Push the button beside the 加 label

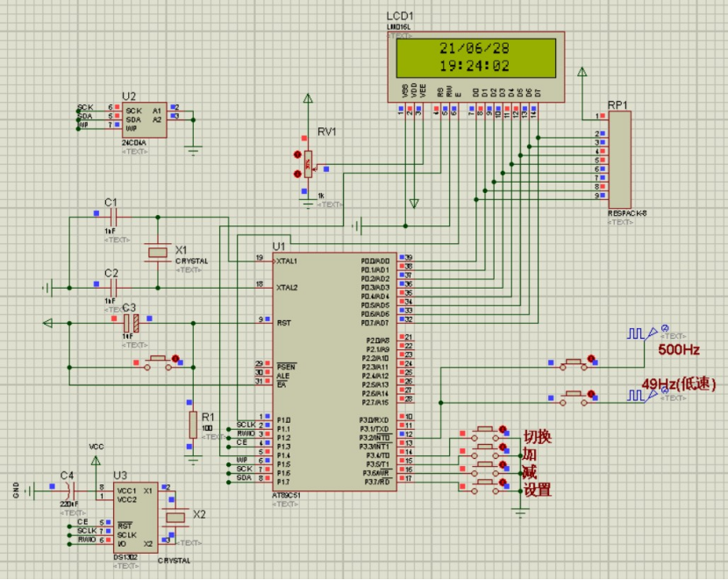(x=485, y=451)
